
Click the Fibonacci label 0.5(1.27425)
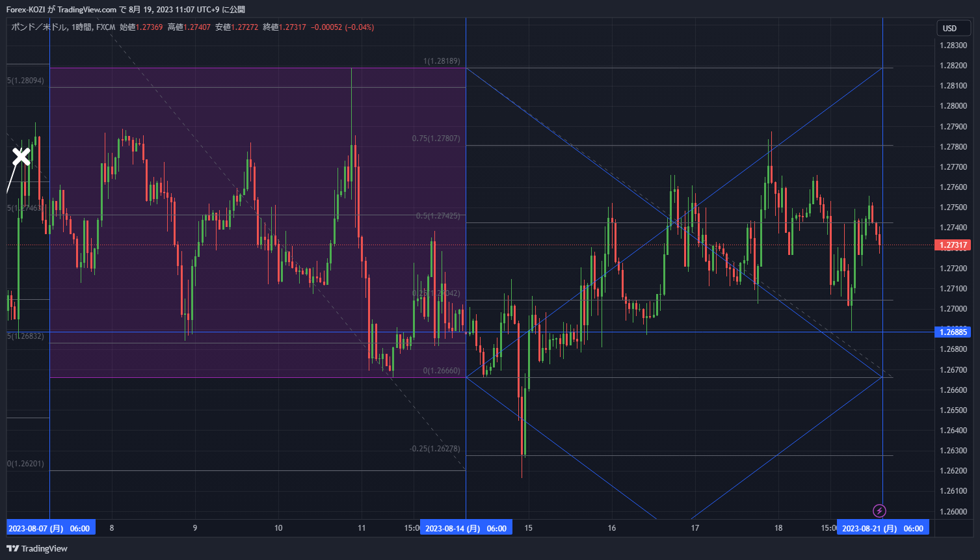(x=438, y=216)
